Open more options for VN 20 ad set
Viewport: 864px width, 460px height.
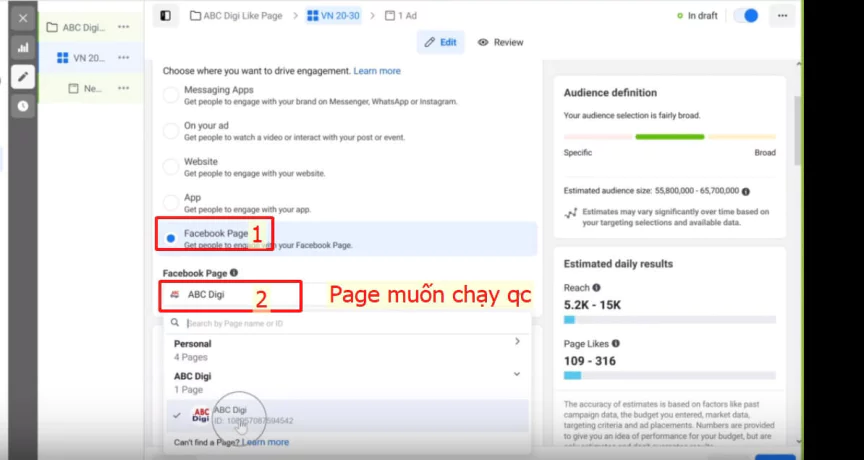(x=123, y=58)
